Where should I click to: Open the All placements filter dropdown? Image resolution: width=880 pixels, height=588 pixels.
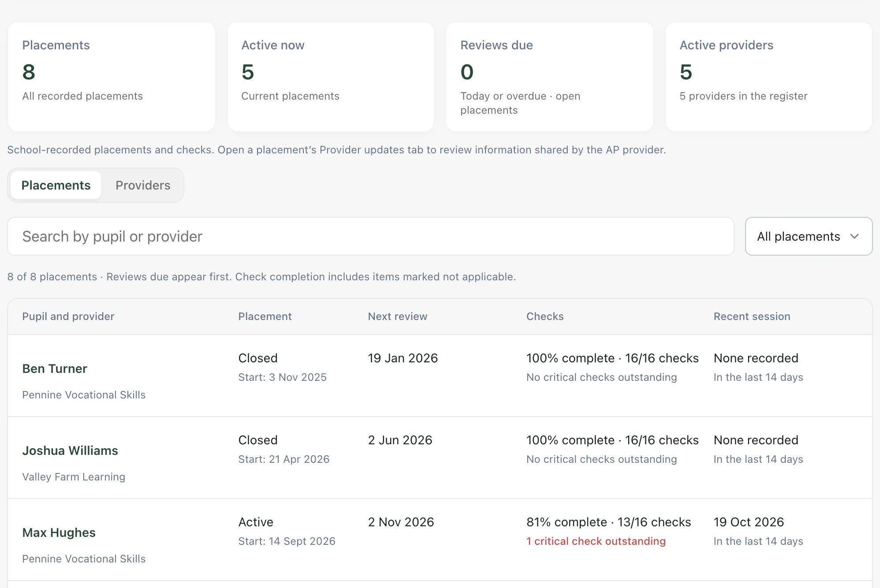point(809,236)
